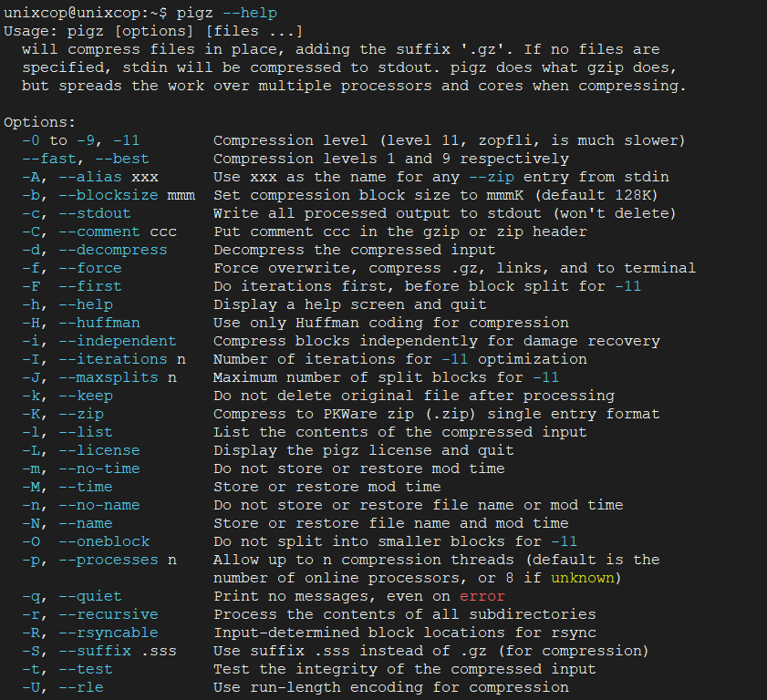The image size is (767, 700).
Task: Click the '--oneblock' option
Action: coord(104,542)
